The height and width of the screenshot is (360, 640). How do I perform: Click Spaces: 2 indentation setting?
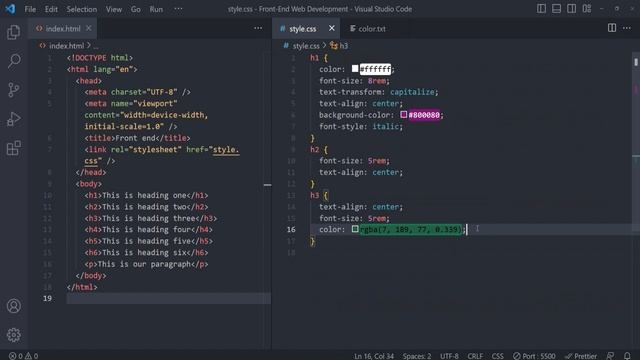click(417, 356)
